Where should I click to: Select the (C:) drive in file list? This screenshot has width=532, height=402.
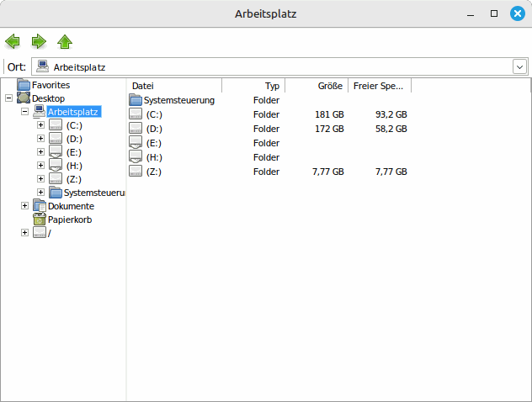click(153, 114)
